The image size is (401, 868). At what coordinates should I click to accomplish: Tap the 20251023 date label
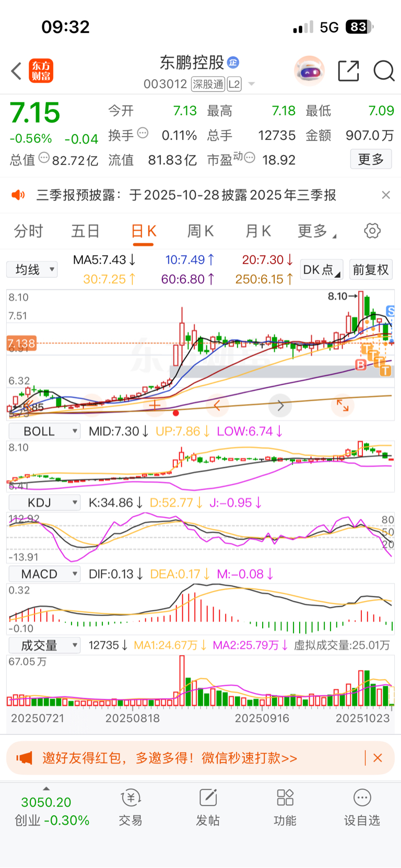coord(362,718)
